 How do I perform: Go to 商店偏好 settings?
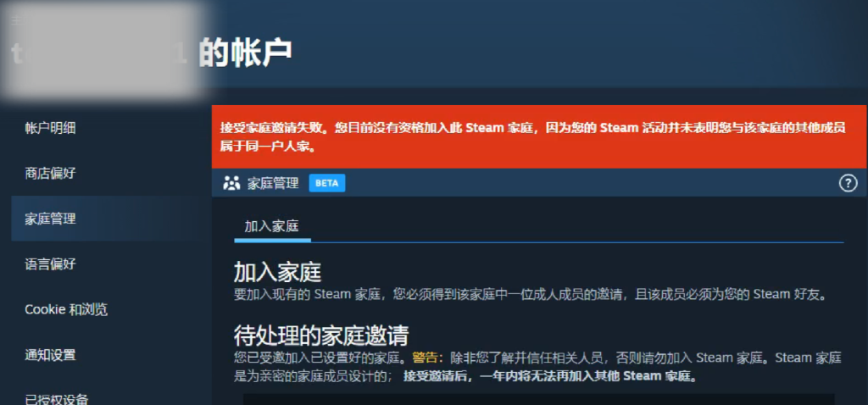click(50, 174)
